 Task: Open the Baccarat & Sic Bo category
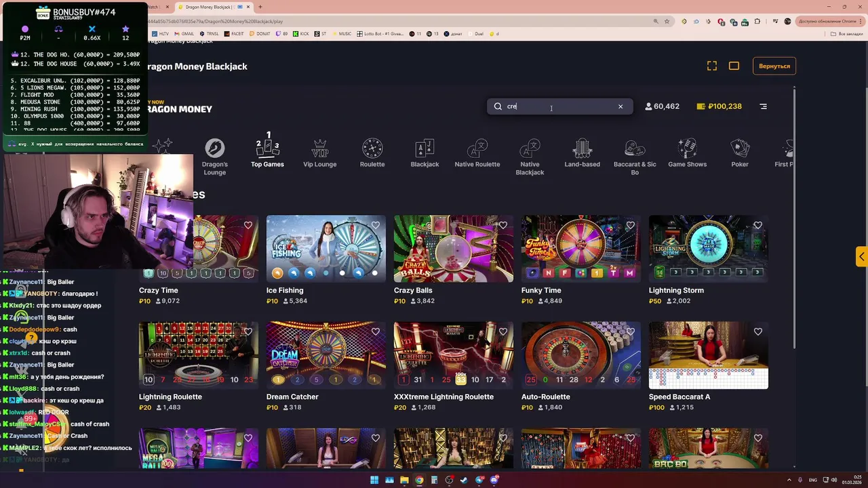[635, 157]
